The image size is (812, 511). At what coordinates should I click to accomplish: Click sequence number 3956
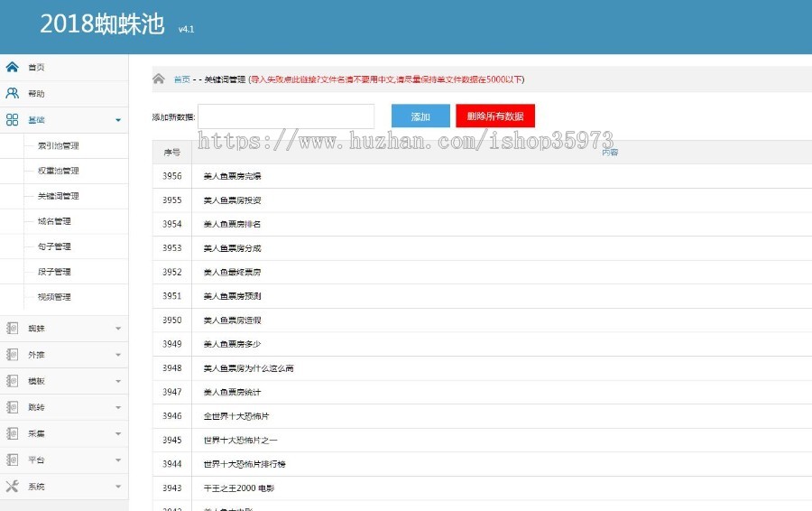(x=172, y=176)
